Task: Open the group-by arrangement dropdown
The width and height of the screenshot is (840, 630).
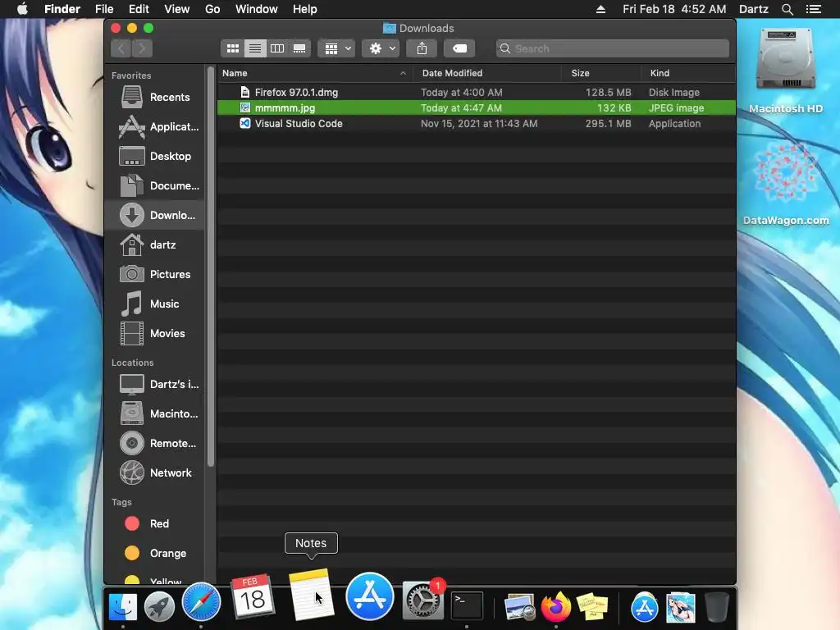Action: (336, 48)
